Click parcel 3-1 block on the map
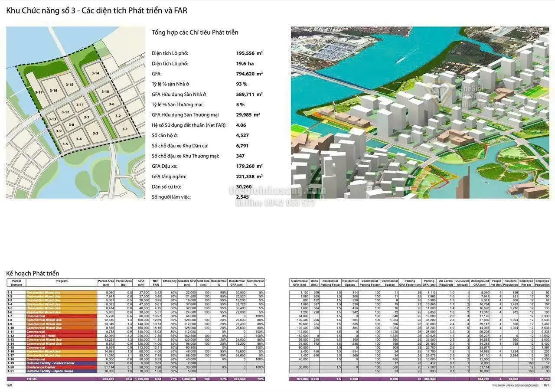 point(124,129)
